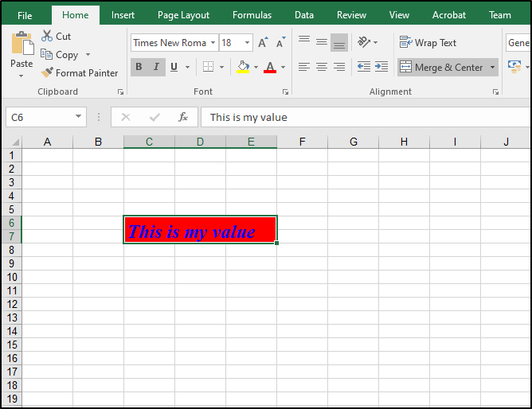Click the Cut scissors icon
The image size is (532, 409).
(47, 36)
